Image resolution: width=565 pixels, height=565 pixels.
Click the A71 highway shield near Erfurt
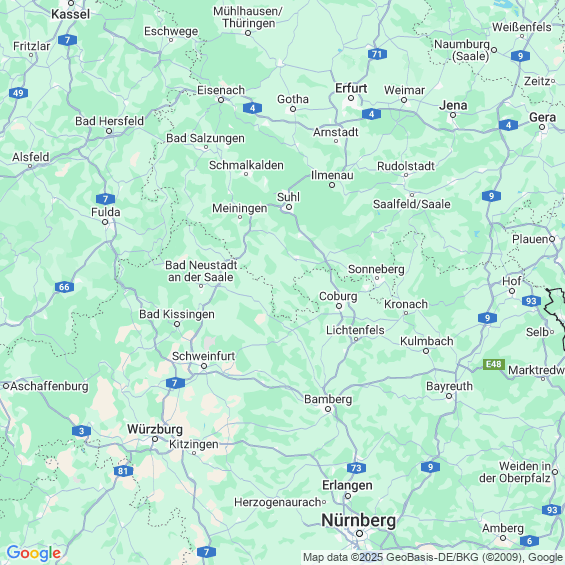377,54
